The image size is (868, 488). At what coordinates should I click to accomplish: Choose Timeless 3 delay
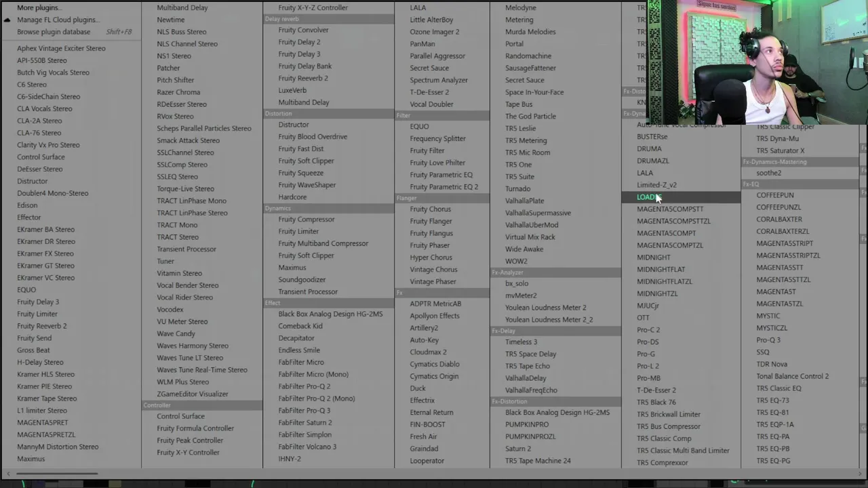click(521, 342)
